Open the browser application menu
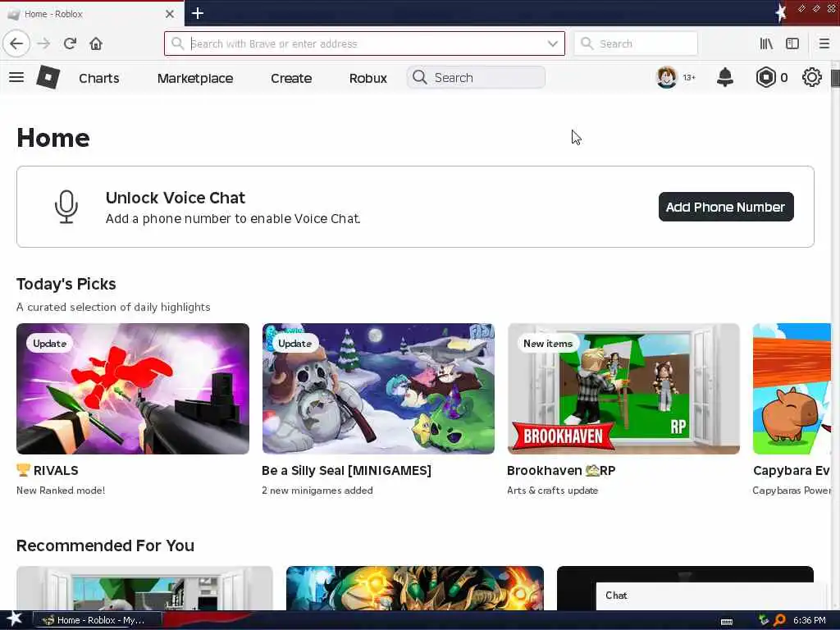 pos(824,43)
